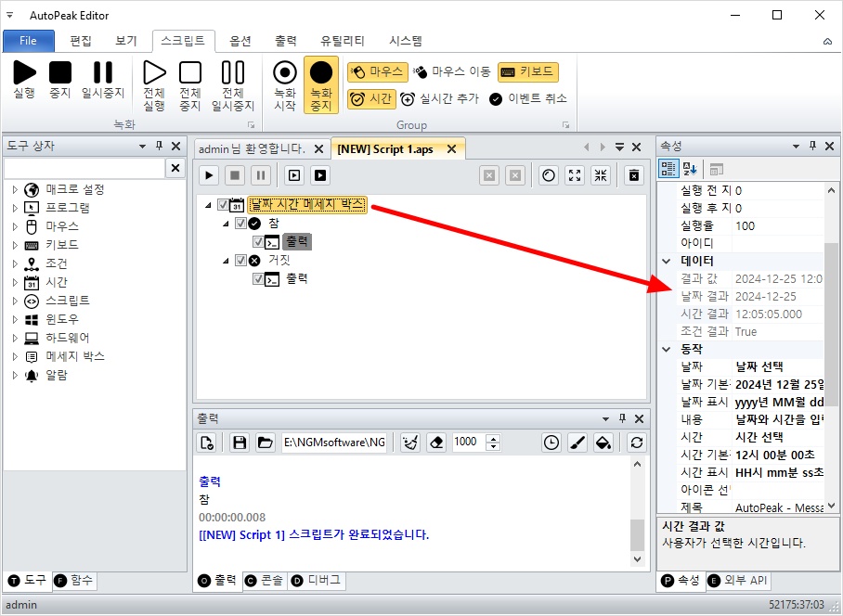Toggle the 시간 recording option
The width and height of the screenshot is (843, 616).
pos(371,99)
